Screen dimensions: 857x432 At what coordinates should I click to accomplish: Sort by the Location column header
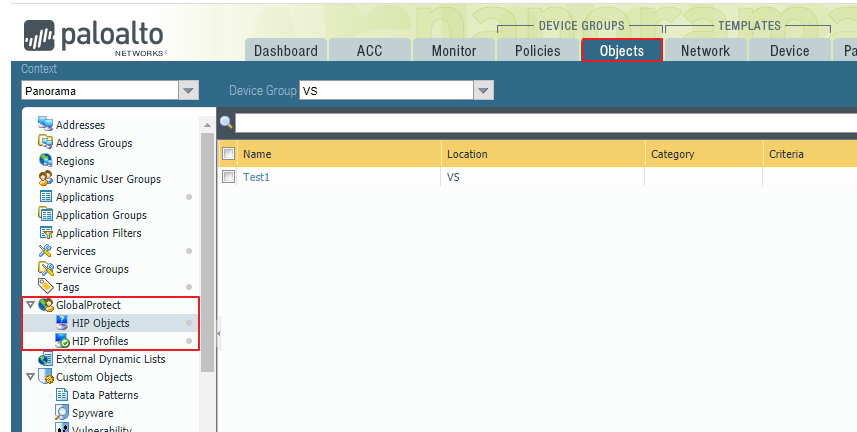click(543, 154)
